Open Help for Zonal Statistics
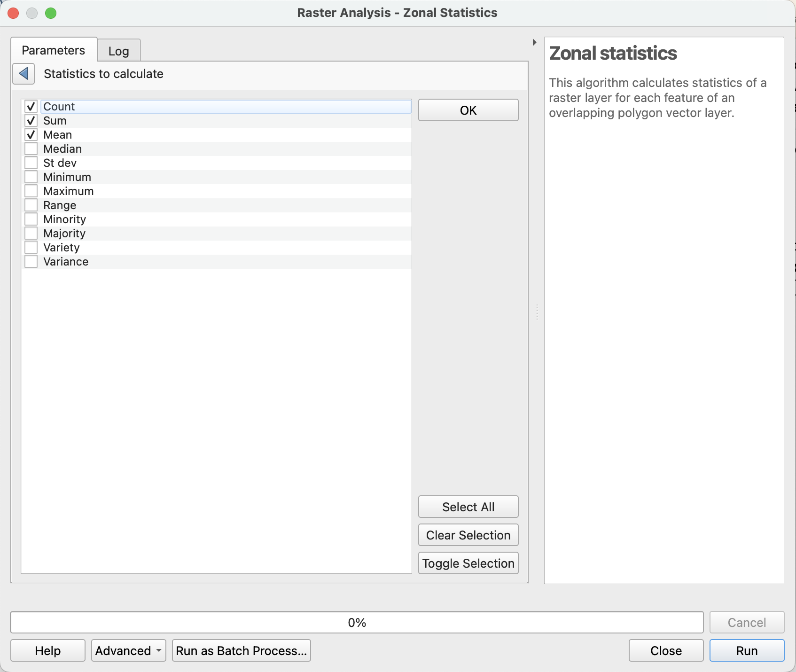 pyautogui.click(x=48, y=650)
